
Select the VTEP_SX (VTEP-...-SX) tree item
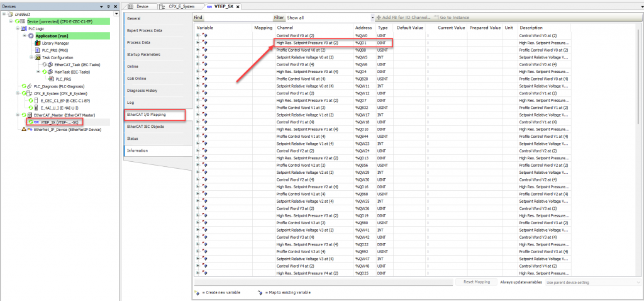[x=59, y=122]
